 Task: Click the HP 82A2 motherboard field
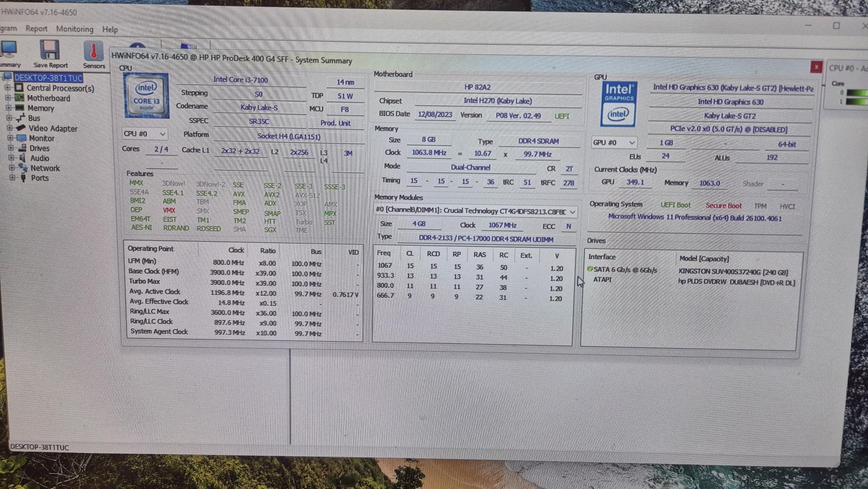477,87
